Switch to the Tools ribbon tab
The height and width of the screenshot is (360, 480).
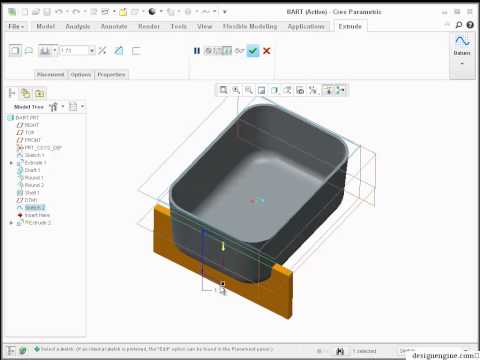click(x=179, y=26)
